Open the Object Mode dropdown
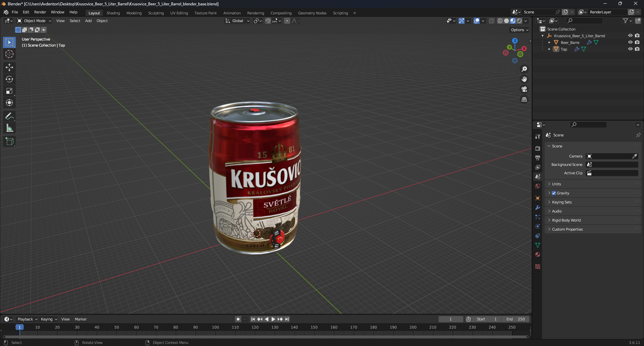Viewport: 644px width, 346px height. coord(34,21)
